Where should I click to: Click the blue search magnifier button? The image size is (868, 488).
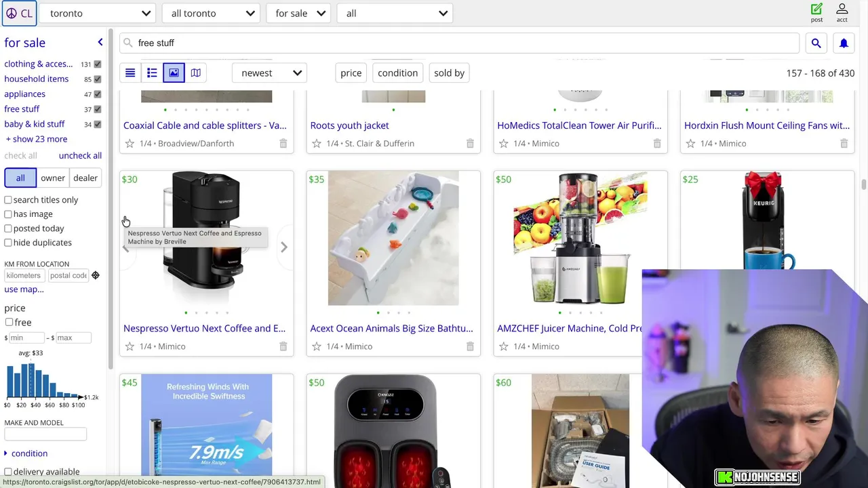[816, 43]
